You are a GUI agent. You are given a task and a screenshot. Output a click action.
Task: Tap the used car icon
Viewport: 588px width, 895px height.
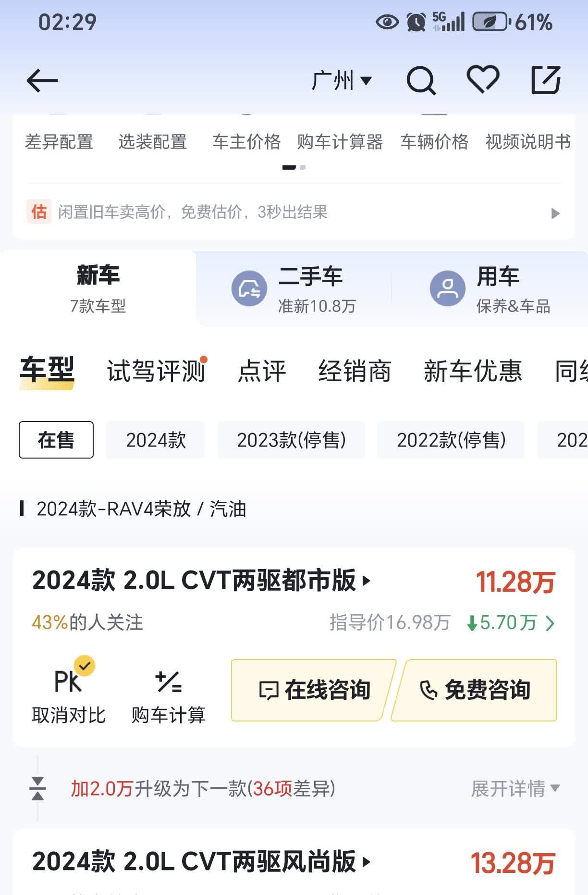pos(249,288)
